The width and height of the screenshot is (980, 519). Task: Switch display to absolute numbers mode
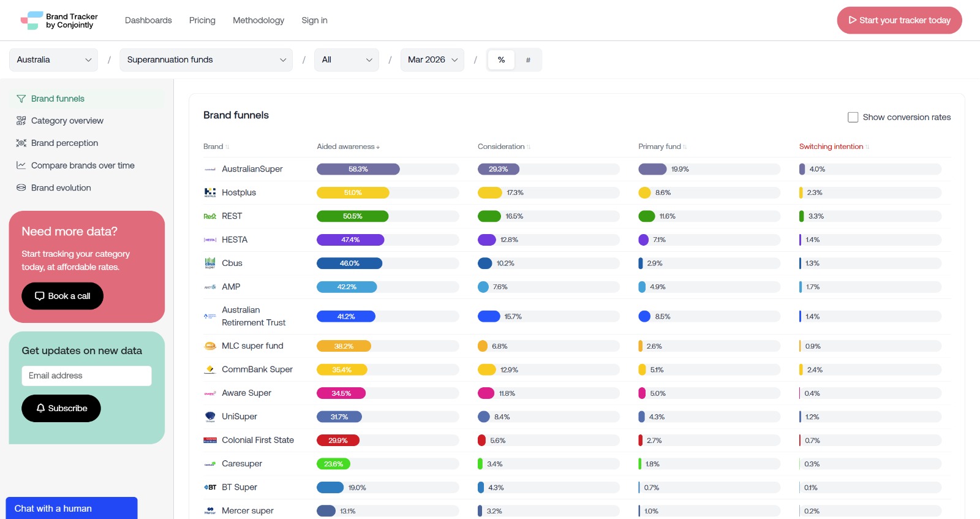[x=528, y=60]
